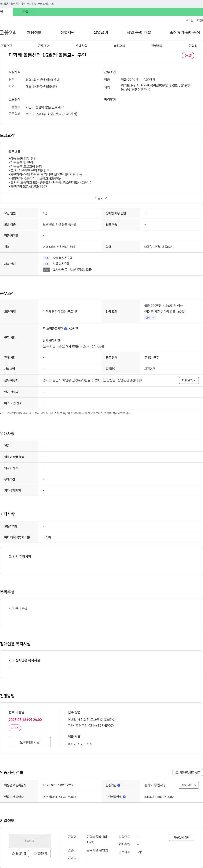Open the 채용정보 menu

[x=34, y=32]
